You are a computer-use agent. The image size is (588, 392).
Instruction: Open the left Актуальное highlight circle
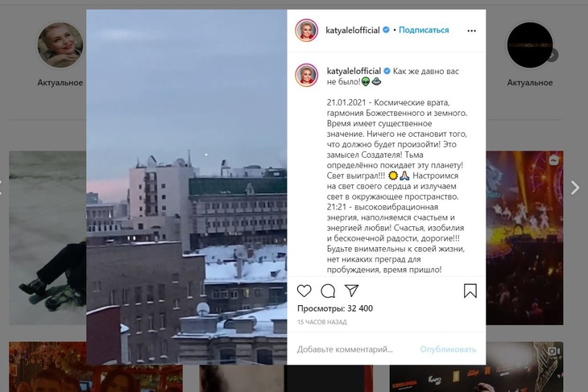[x=60, y=45]
